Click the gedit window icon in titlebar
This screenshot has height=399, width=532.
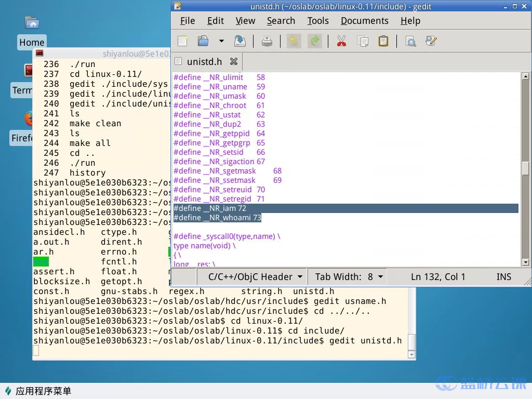point(178,6)
